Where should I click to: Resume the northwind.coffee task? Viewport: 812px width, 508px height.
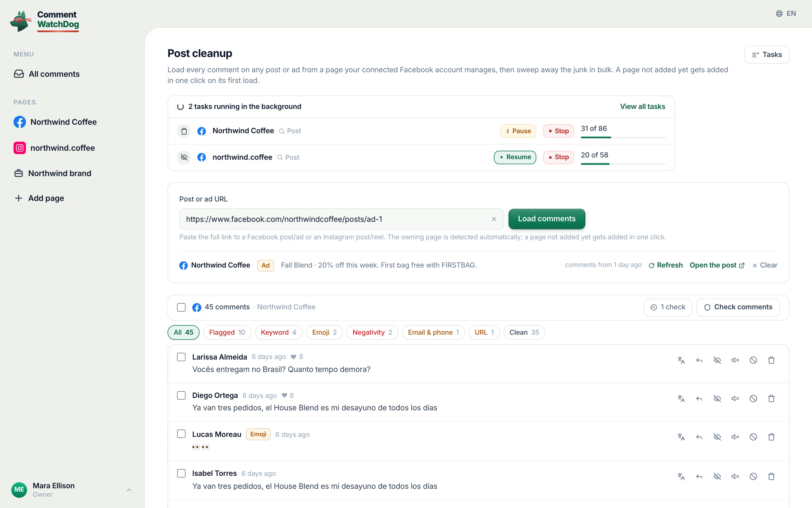(x=515, y=157)
